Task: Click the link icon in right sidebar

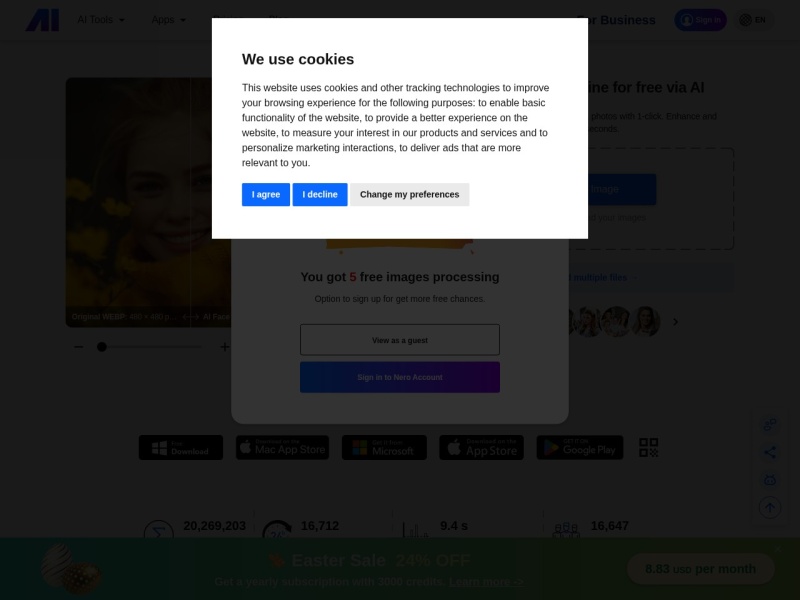Action: pos(769,425)
